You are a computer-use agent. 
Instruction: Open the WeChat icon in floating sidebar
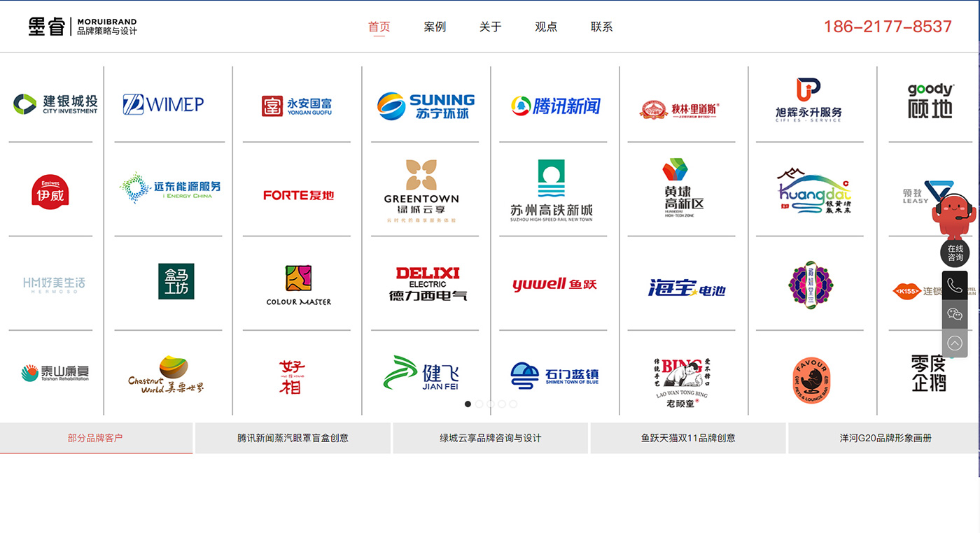pyautogui.click(x=955, y=314)
